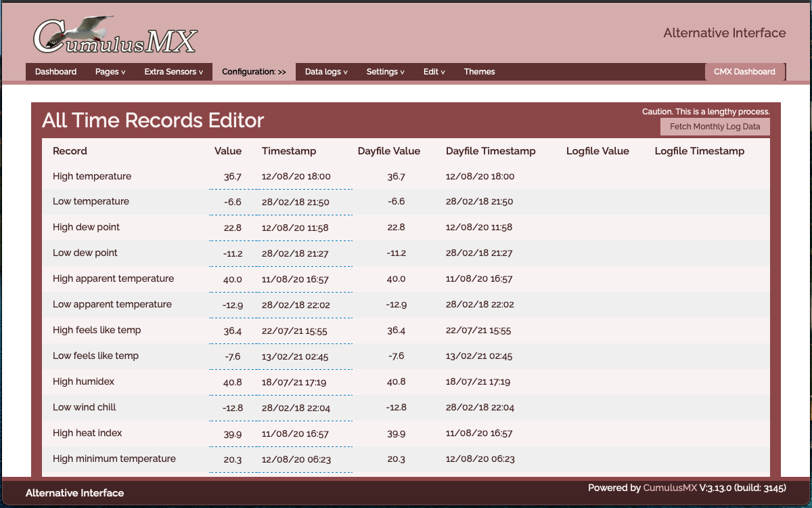The height and width of the screenshot is (508, 812).
Task: Go to the Themes page
Action: click(479, 72)
